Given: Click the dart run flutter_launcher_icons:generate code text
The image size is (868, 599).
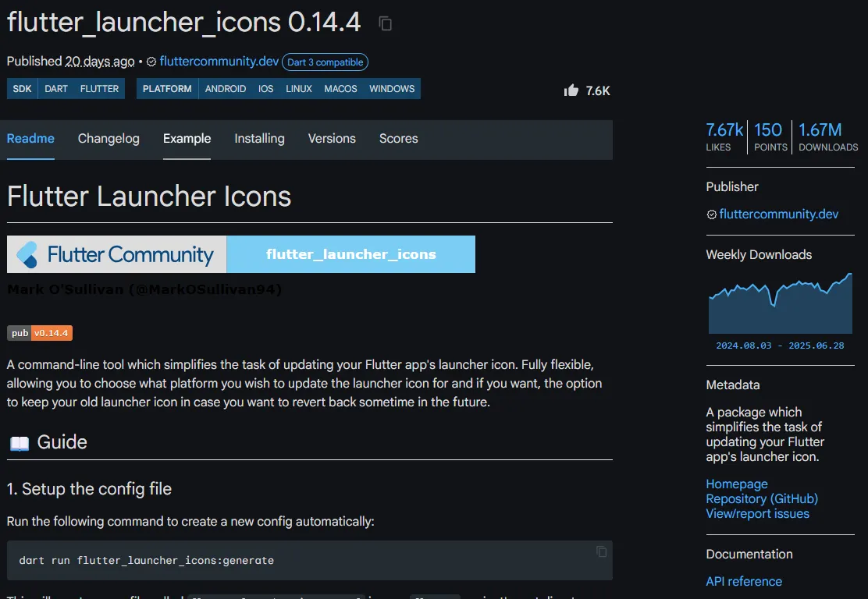Looking at the screenshot, I should point(146,560).
